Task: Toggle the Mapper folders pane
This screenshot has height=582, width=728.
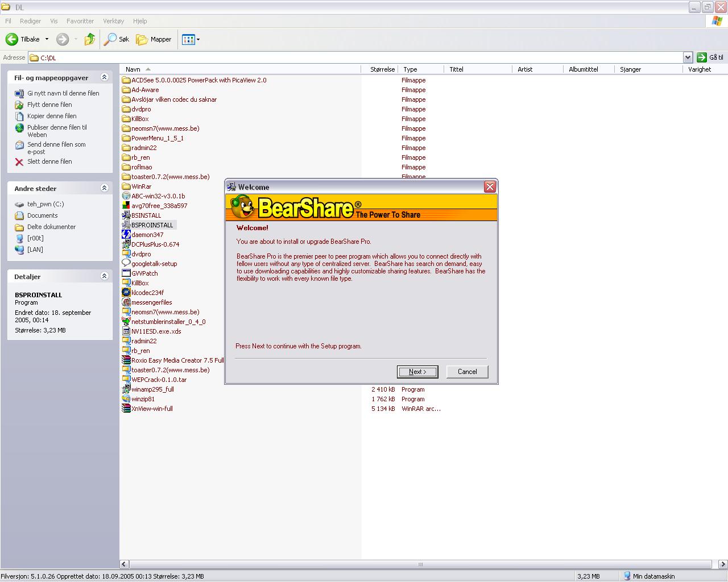Action: pyautogui.click(x=154, y=39)
